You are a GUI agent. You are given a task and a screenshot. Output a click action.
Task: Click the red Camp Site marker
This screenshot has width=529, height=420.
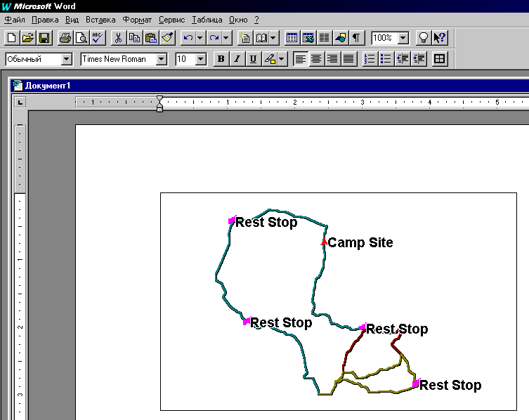pos(324,242)
